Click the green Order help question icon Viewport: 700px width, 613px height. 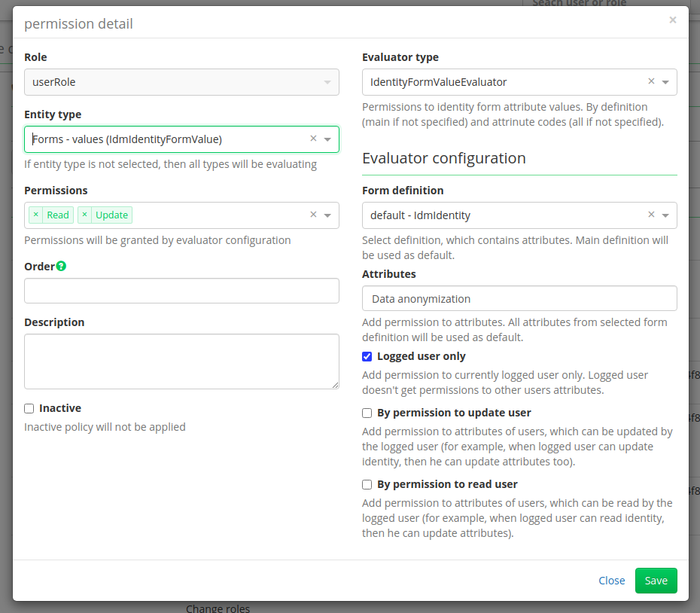pos(61,267)
